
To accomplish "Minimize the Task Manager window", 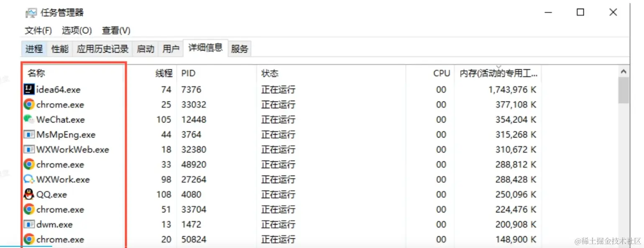I will pyautogui.click(x=549, y=13).
